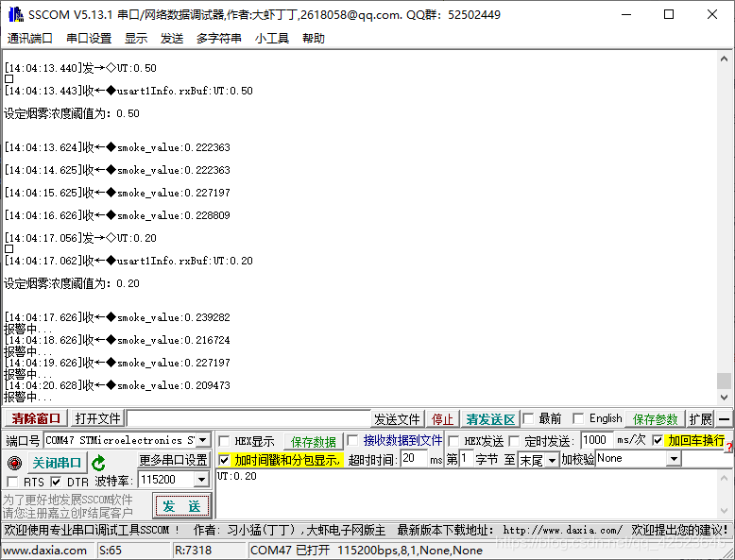Click the 清发送区 button
The width and height of the screenshot is (735, 560).
point(490,419)
